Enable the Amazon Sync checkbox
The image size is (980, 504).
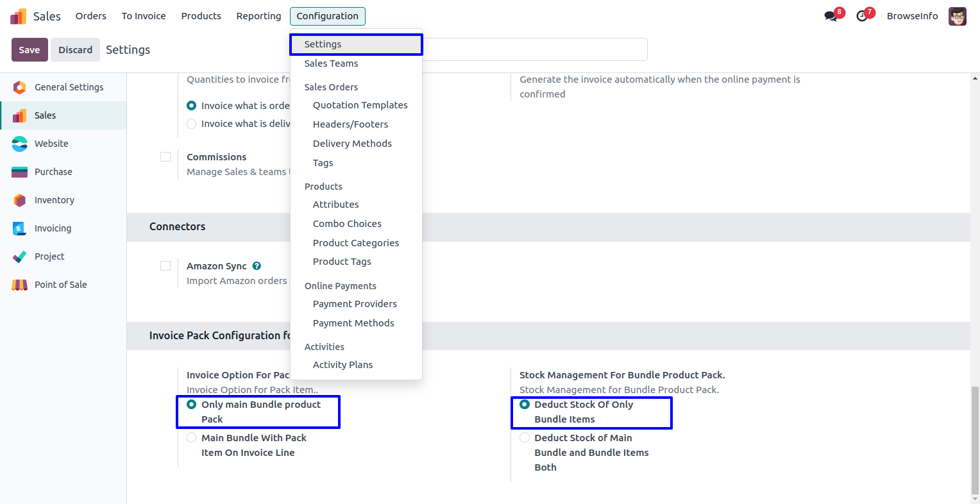pyautogui.click(x=165, y=266)
